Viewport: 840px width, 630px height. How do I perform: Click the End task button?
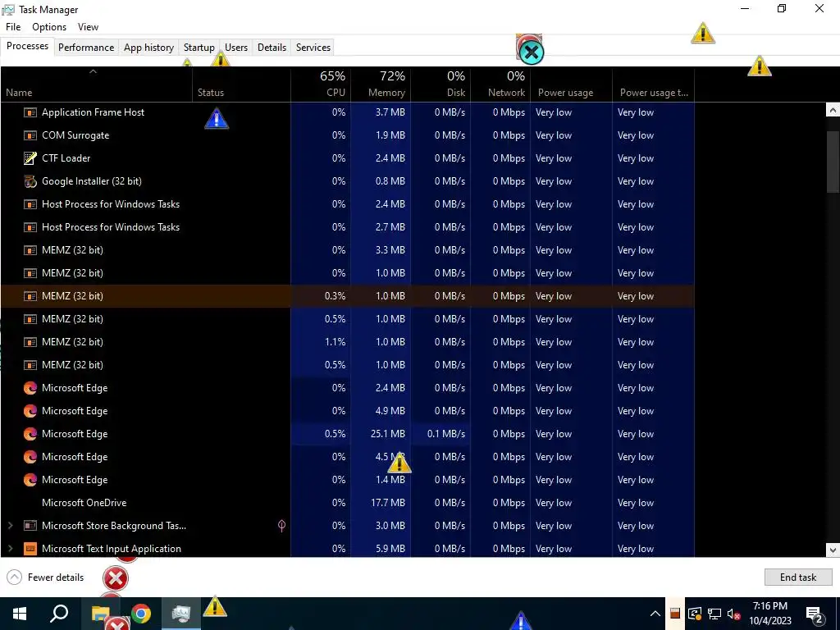797,577
